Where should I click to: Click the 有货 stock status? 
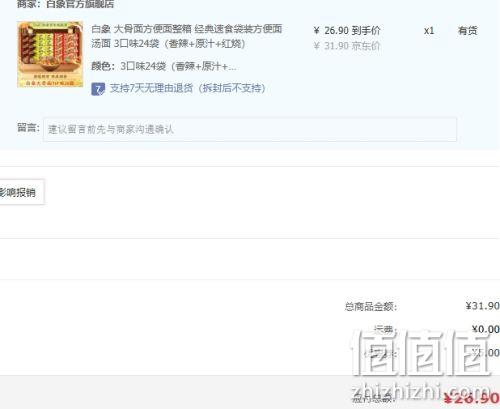468,31
